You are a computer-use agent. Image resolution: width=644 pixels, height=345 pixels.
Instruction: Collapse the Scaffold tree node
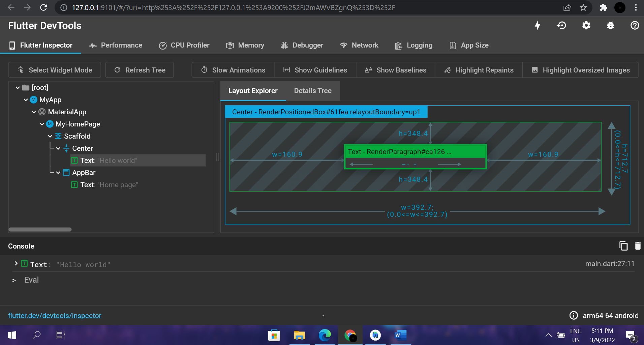pos(50,136)
